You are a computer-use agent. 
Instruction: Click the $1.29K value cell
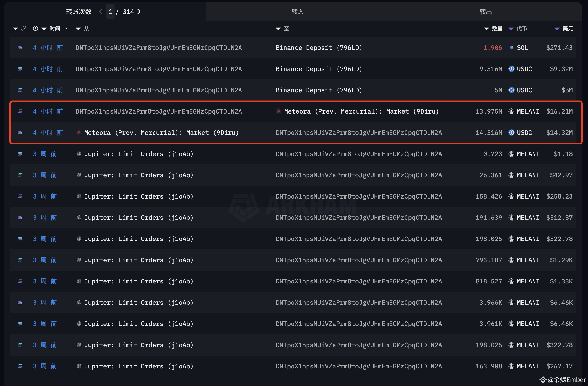tap(561, 260)
